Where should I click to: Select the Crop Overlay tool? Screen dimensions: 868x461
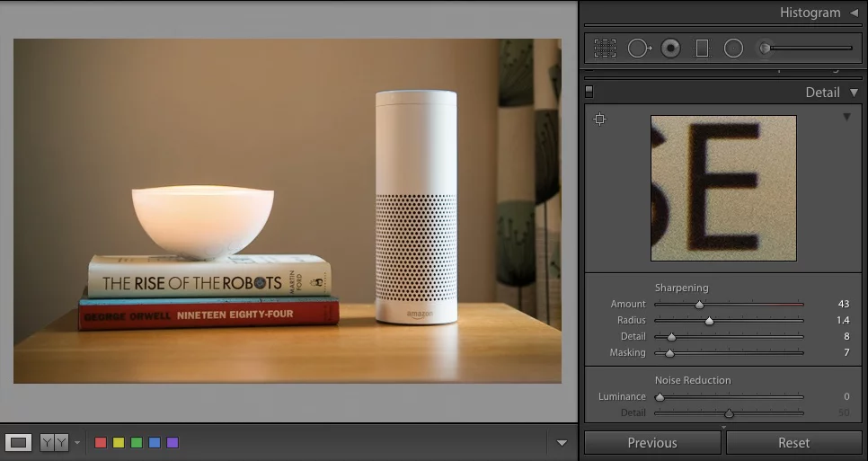605,49
